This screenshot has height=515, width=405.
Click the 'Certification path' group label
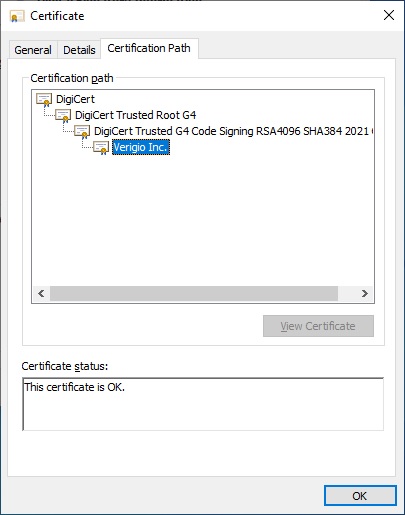(x=72, y=78)
